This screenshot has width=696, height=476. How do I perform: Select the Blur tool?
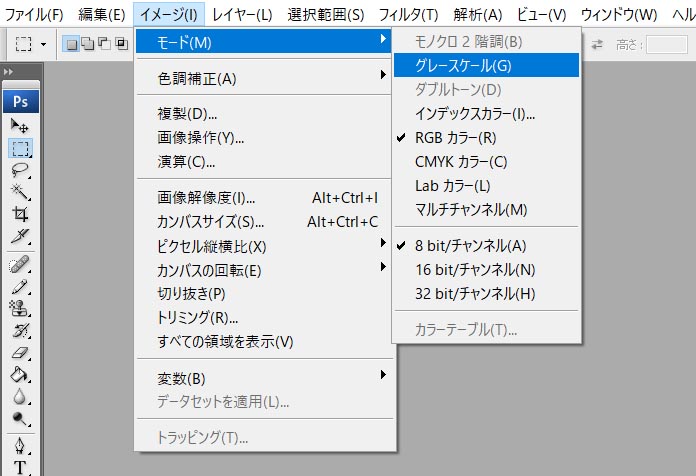click(20, 397)
